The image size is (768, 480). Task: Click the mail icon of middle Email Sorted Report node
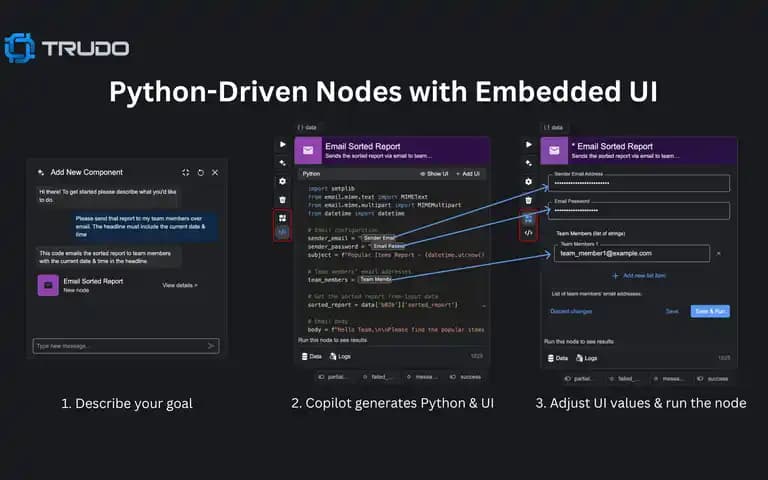308,150
